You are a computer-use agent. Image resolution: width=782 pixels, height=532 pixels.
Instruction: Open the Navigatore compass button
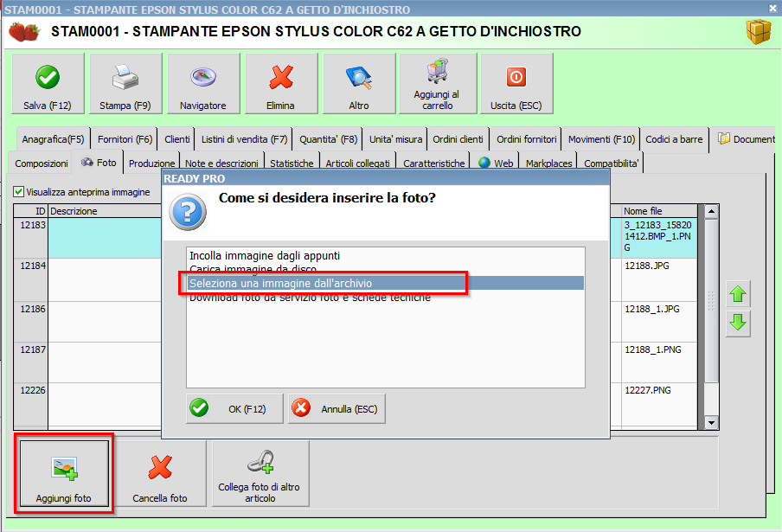pyautogui.click(x=203, y=84)
